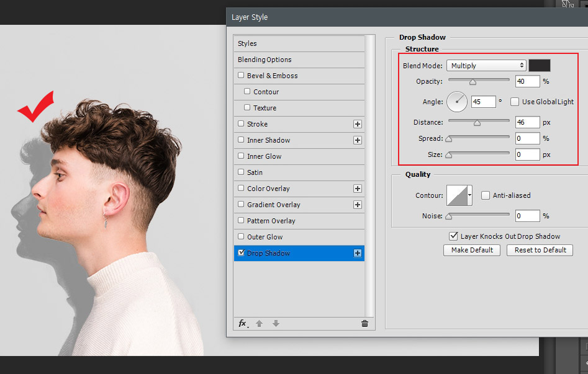This screenshot has width=588, height=374.
Task: Click the move effect down arrow
Action: [x=276, y=323]
